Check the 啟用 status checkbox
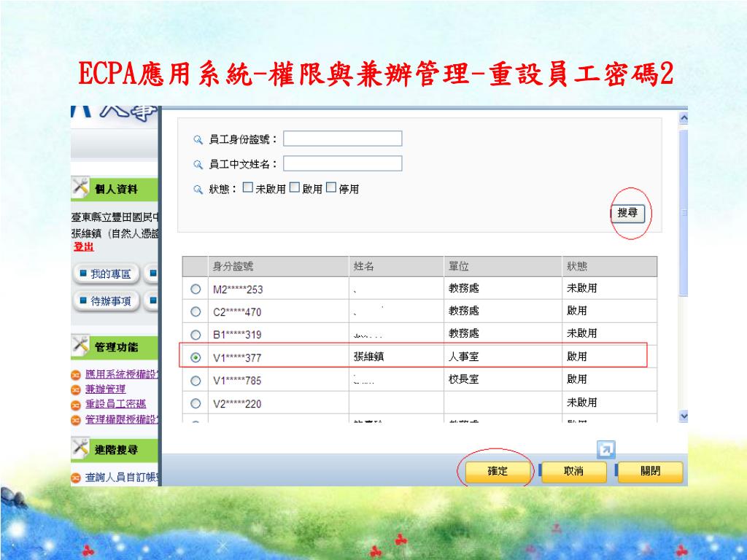The height and width of the screenshot is (560, 747). [x=295, y=187]
